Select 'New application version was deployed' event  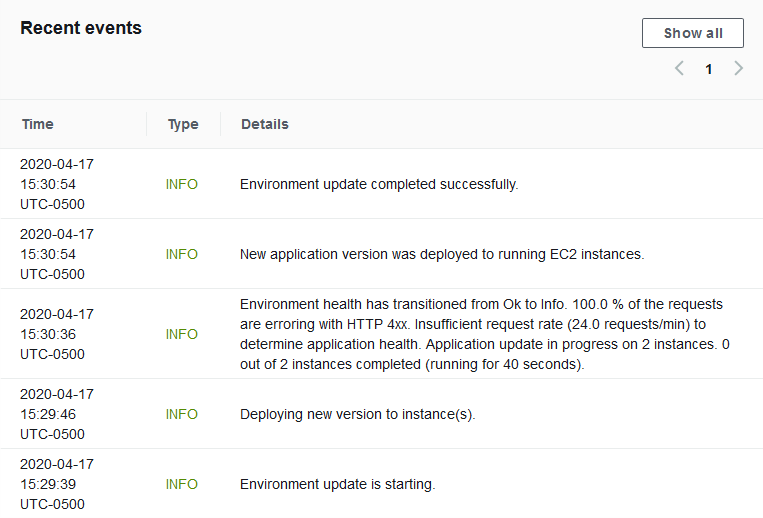[x=442, y=254]
